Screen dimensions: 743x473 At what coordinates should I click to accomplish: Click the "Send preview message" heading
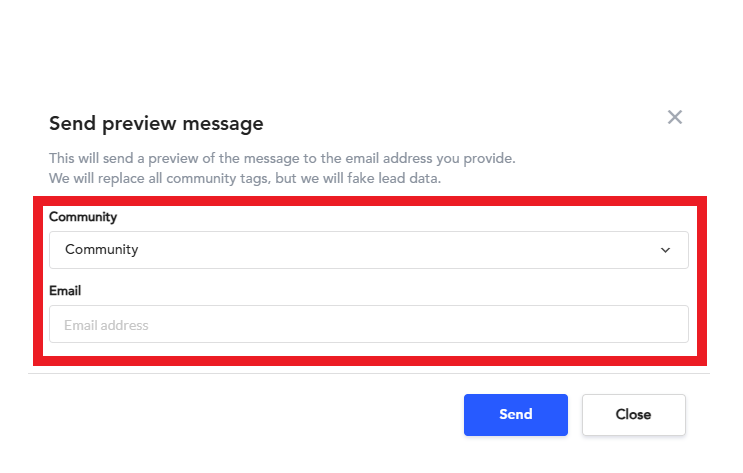pyautogui.click(x=156, y=124)
